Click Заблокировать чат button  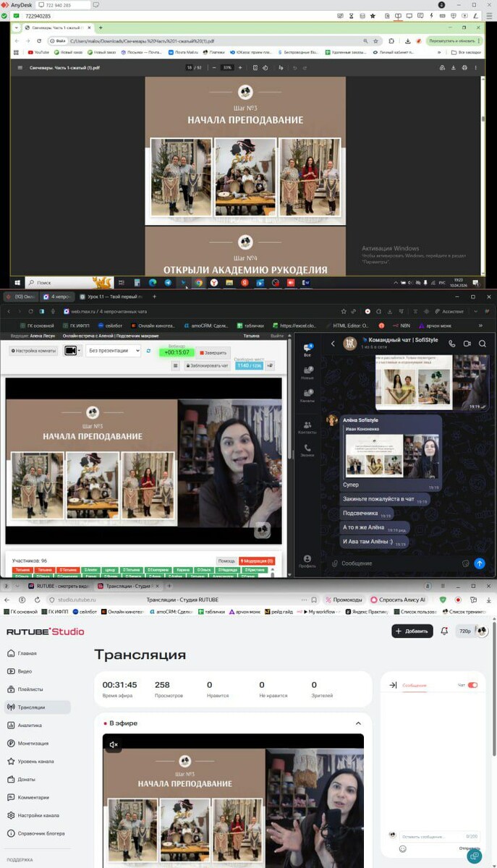[208, 366]
